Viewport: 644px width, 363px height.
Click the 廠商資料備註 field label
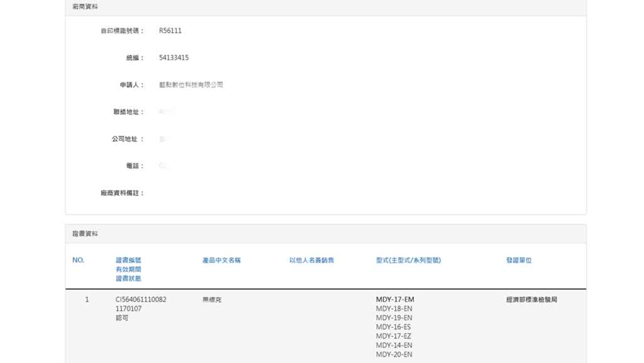(x=122, y=193)
